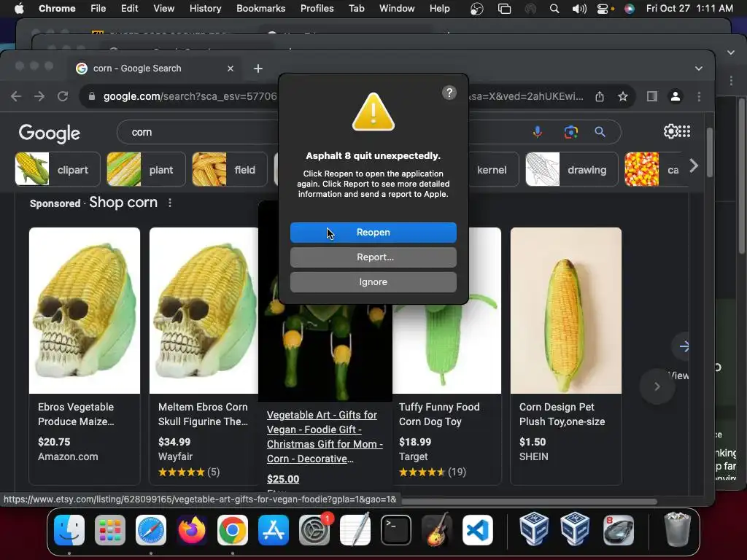Click the $1.50 SHEIN price
747x560 pixels.
(533, 442)
